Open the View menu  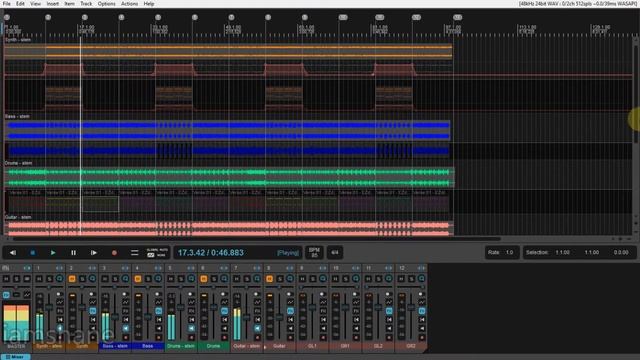coord(35,4)
